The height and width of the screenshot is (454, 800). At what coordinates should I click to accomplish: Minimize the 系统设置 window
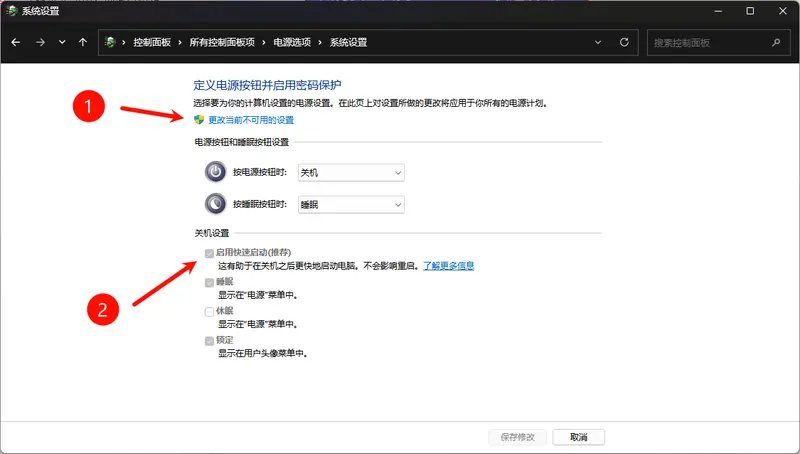(x=718, y=11)
